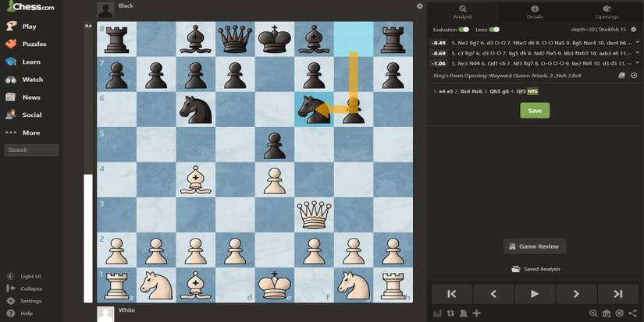
Task: Open board settings gear above the board
Action: 419,6
